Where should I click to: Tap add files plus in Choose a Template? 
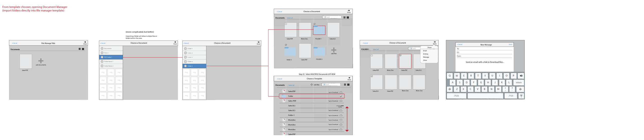(x=311, y=85)
